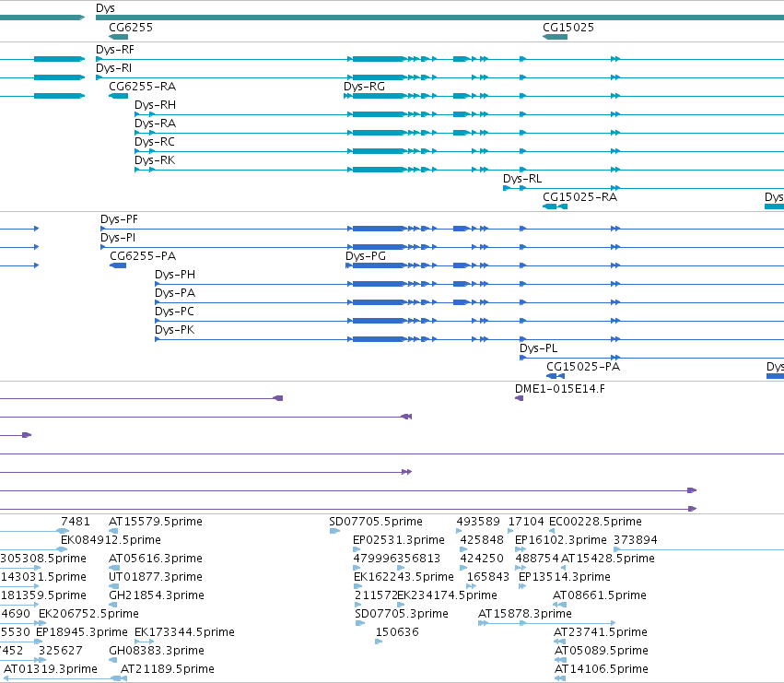Open the Dys-RF transcript label
Screen dimensions: 784x683
(x=115, y=50)
